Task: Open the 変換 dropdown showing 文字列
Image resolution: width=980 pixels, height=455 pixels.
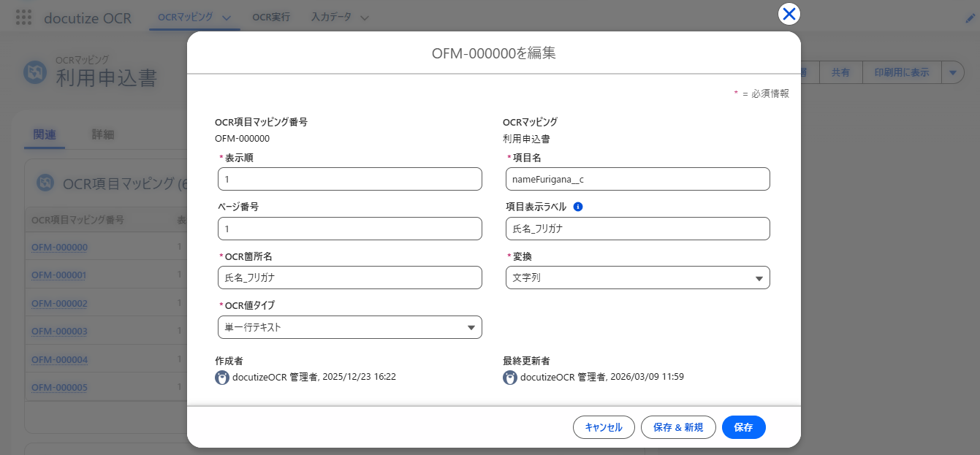Action: pos(759,278)
